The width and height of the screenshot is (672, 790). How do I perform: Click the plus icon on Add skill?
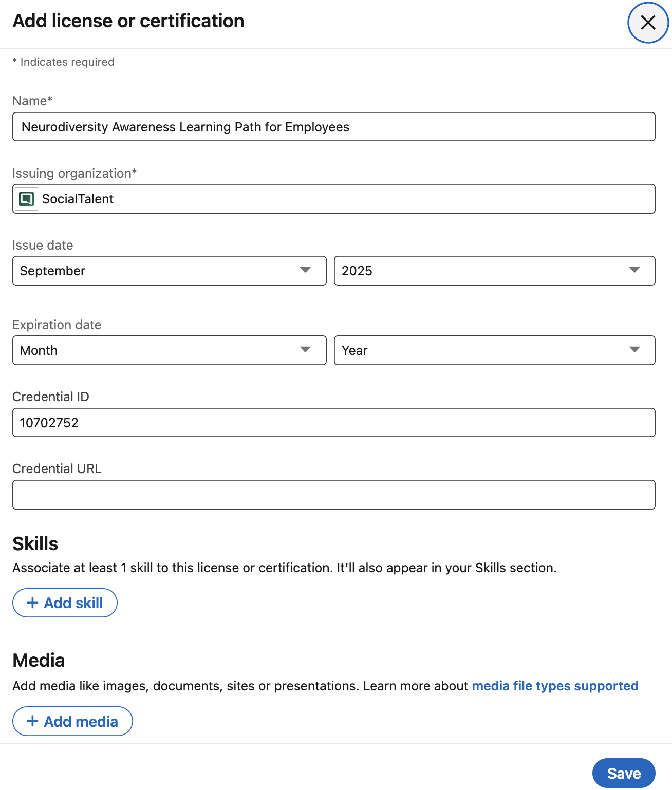(x=33, y=602)
